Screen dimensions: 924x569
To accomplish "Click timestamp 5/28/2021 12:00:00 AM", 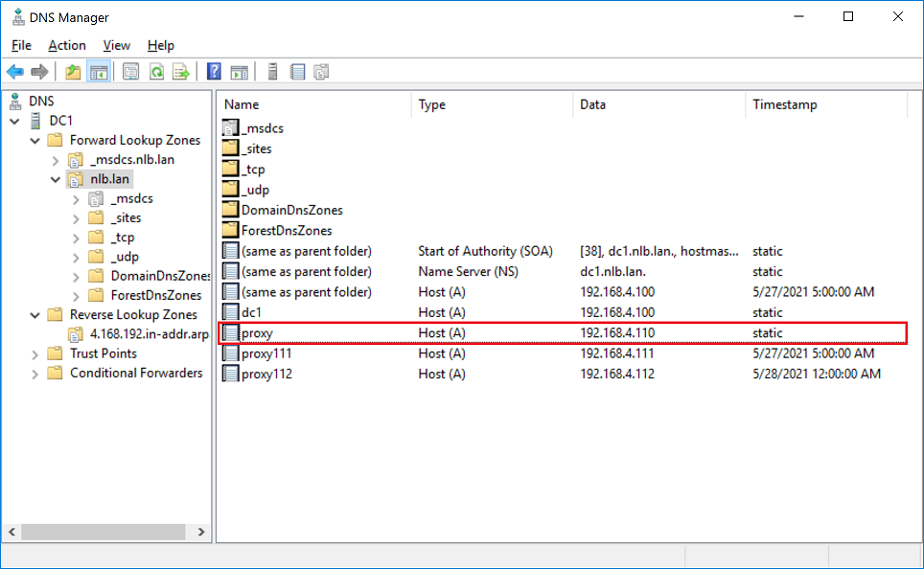I will click(816, 374).
